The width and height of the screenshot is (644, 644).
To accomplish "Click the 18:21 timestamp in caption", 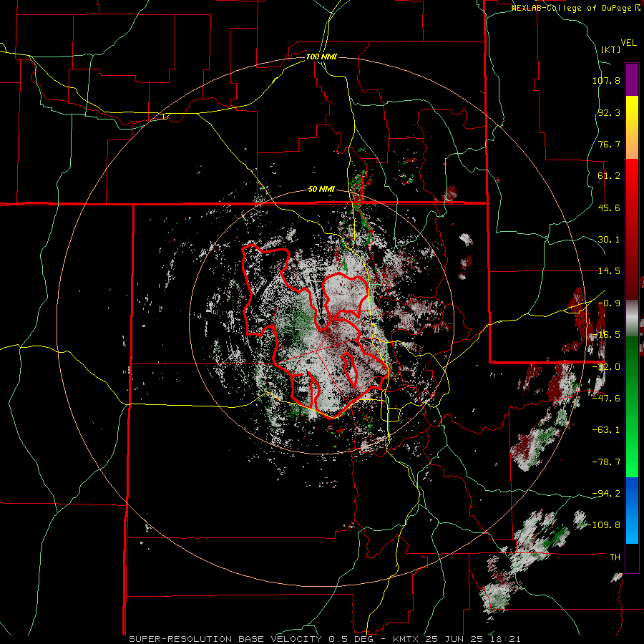I will (x=507, y=639).
